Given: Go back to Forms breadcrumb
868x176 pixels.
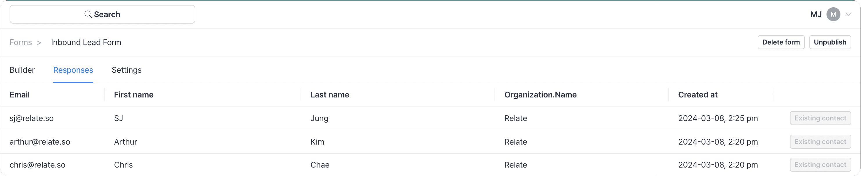Looking at the screenshot, I should tap(21, 42).
